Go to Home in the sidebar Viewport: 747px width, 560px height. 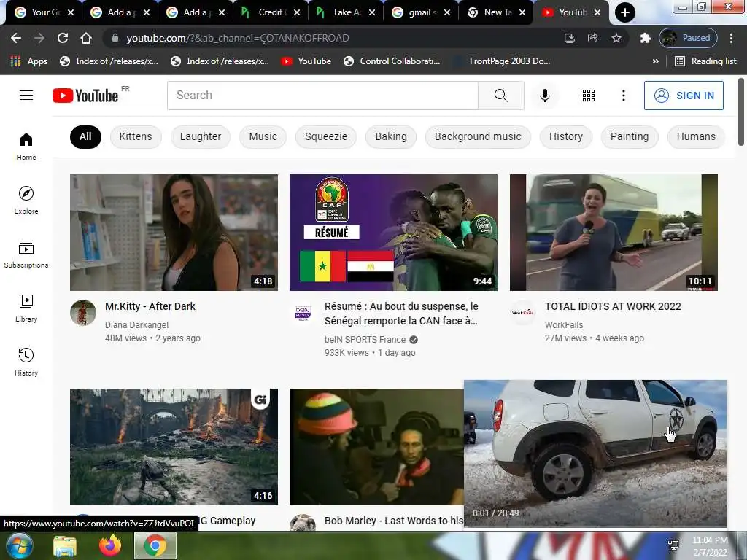point(26,146)
